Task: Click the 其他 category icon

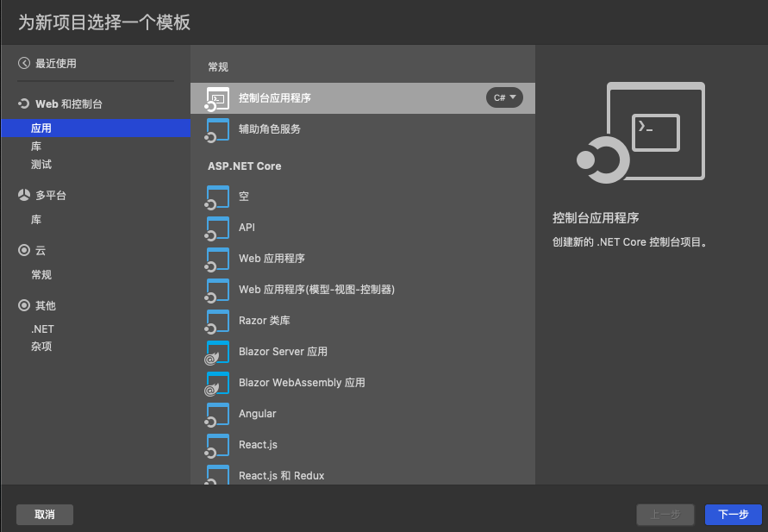Action: tap(24, 306)
